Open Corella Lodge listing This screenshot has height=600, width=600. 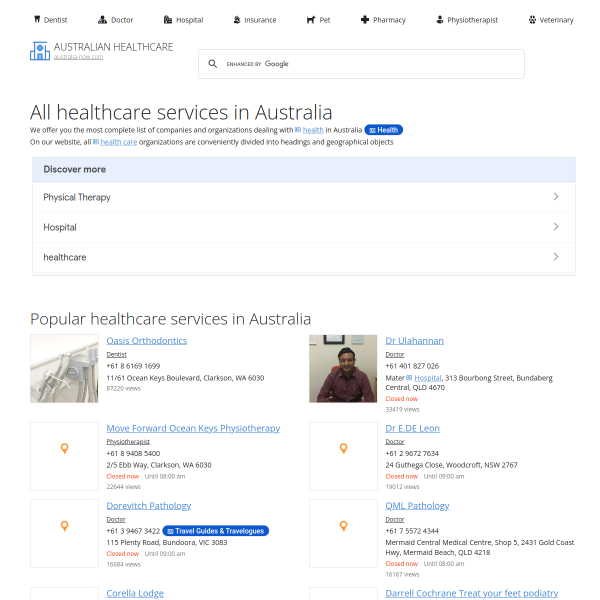click(135, 593)
